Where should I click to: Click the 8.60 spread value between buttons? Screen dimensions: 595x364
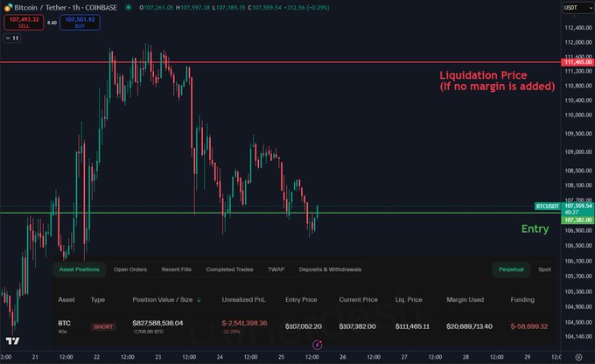pos(52,23)
